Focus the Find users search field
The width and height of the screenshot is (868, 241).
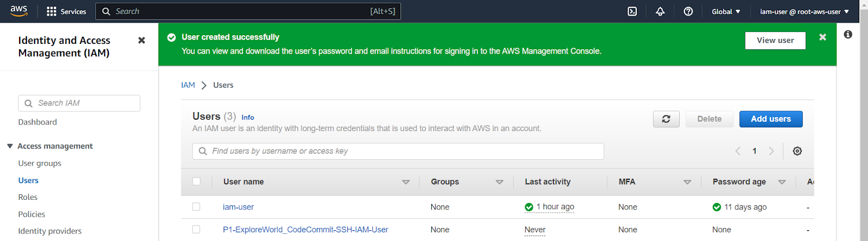click(398, 151)
